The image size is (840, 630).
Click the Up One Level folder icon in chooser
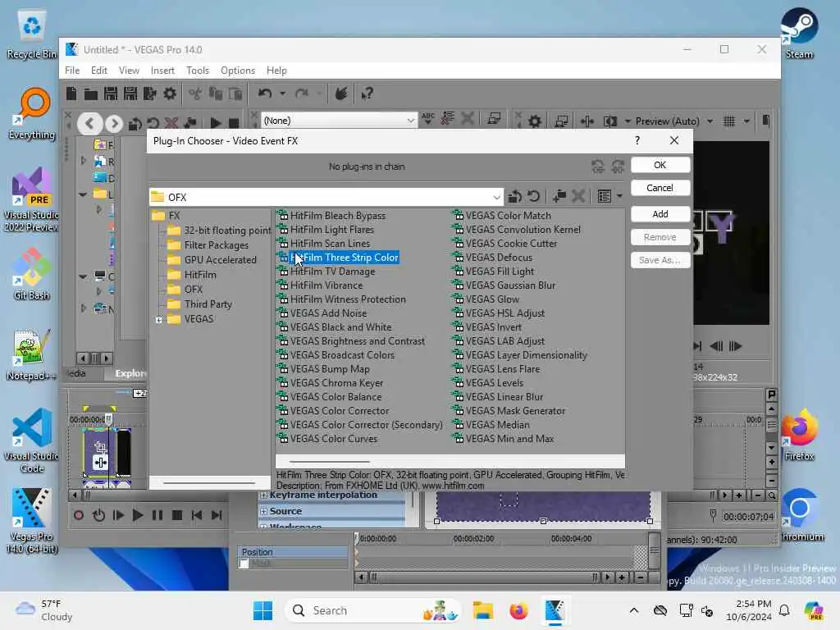[x=515, y=197]
